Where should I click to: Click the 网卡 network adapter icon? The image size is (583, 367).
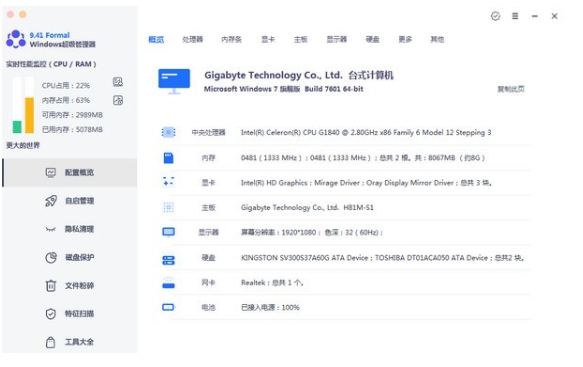point(168,283)
